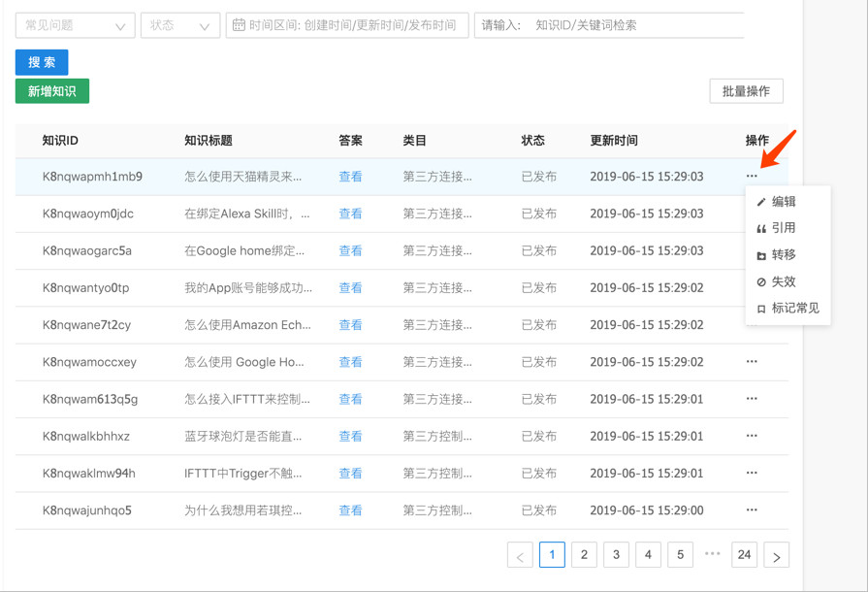Click the 类目 column header
The image size is (868, 592).
click(x=415, y=141)
